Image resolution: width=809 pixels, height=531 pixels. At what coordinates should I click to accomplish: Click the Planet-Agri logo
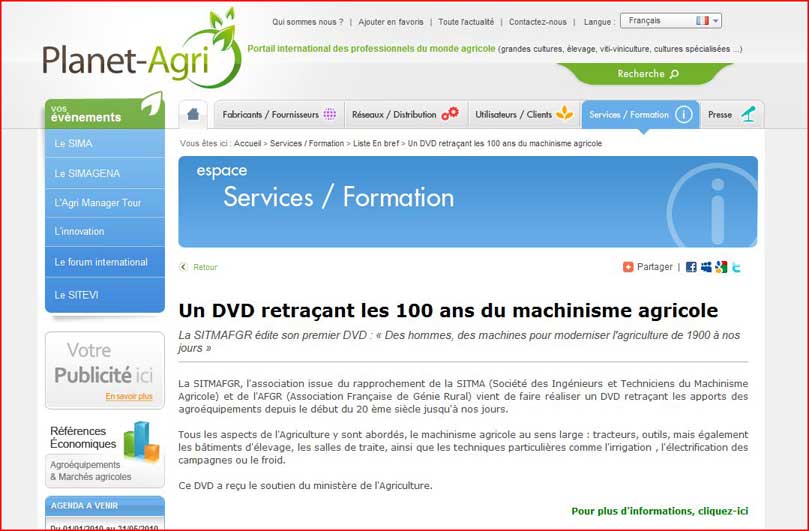(142, 49)
